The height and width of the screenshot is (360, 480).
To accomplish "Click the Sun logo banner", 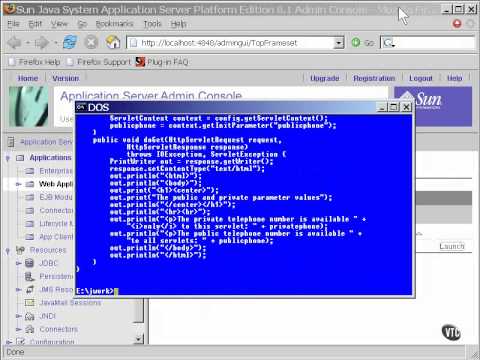I will (433, 106).
